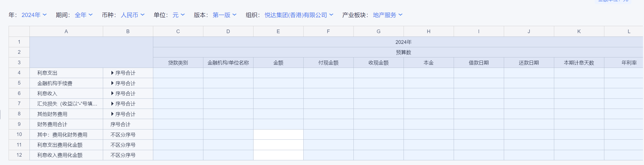Expand the 其他财务费用 序号合计 row triangle

[112, 114]
